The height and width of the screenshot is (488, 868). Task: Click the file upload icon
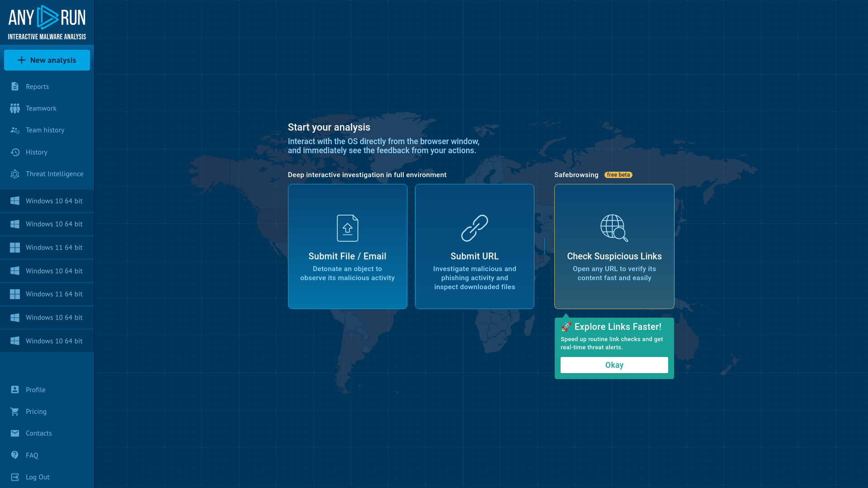click(347, 228)
